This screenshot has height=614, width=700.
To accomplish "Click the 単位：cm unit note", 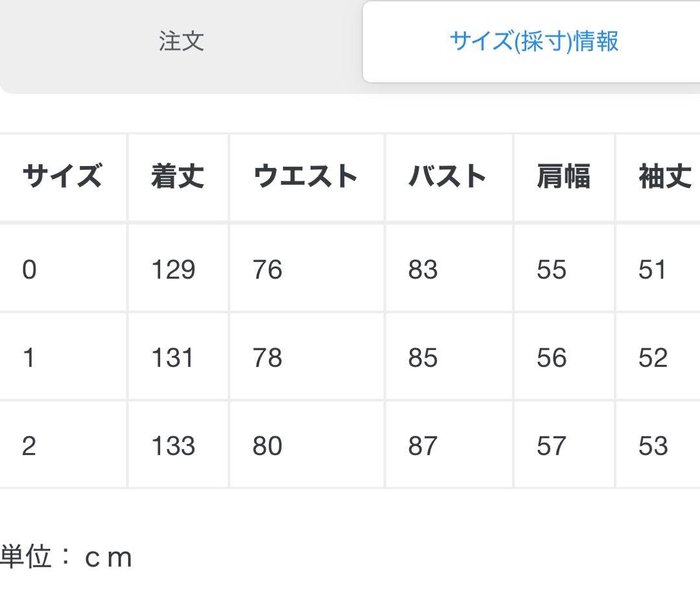I will pyautogui.click(x=66, y=558).
